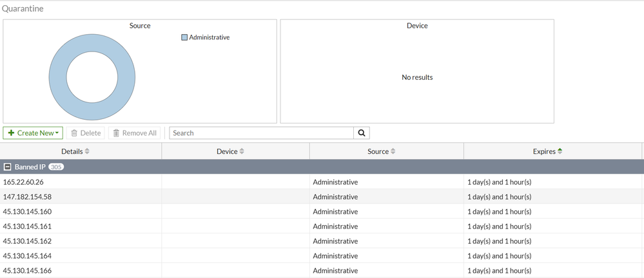Viewport: 644px width, 278px height.
Task: Click Remove All trash button
Action: click(x=135, y=133)
